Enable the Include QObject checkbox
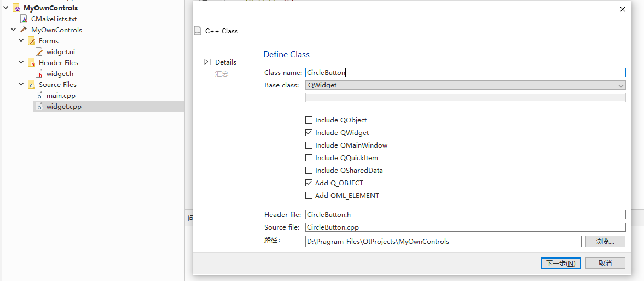This screenshot has height=281, width=644. coord(309,120)
